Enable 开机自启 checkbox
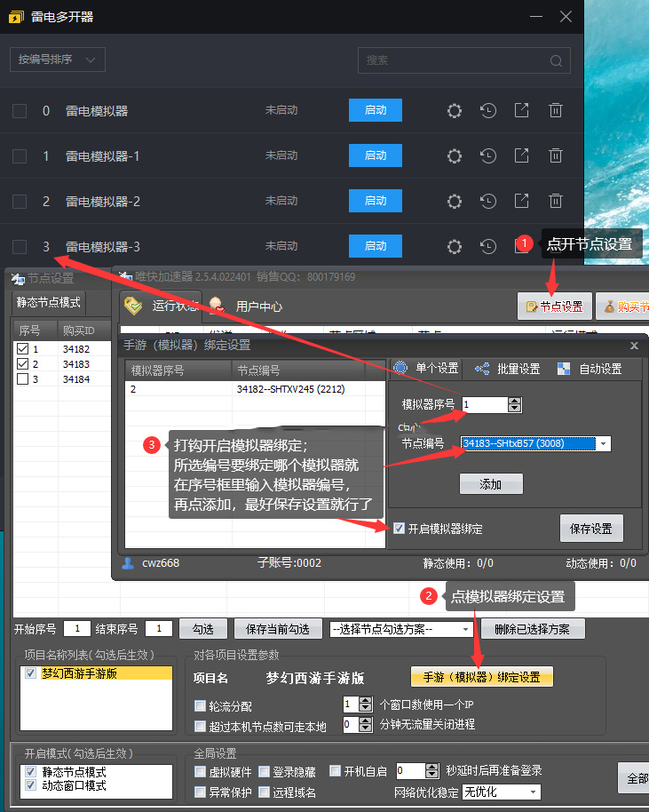 335,771
